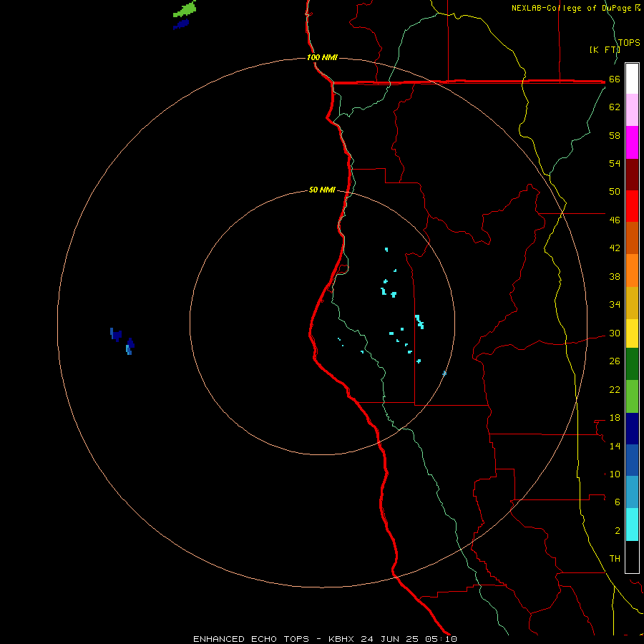Click the legend value "54"
This screenshot has height=644, width=644.
click(x=615, y=163)
